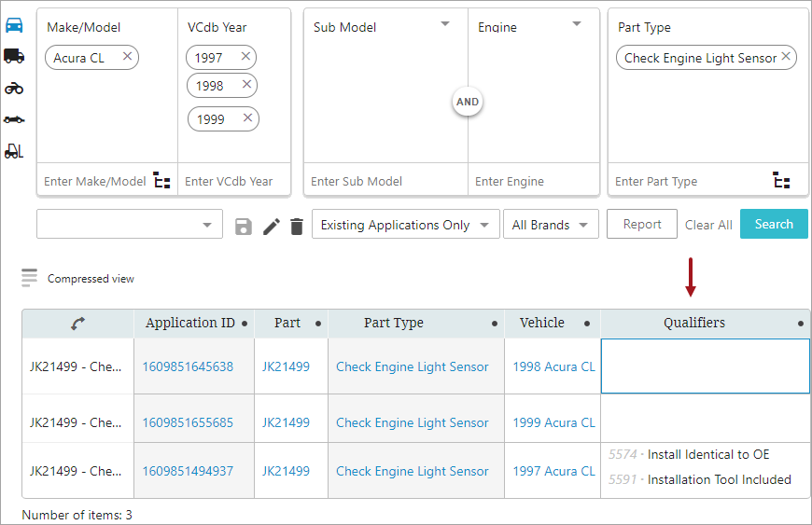
Task: Click the trash delete icon
Action: pos(297,227)
